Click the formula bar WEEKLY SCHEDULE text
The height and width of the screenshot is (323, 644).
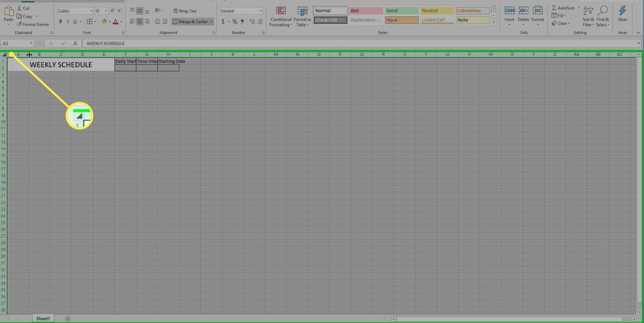coord(105,43)
